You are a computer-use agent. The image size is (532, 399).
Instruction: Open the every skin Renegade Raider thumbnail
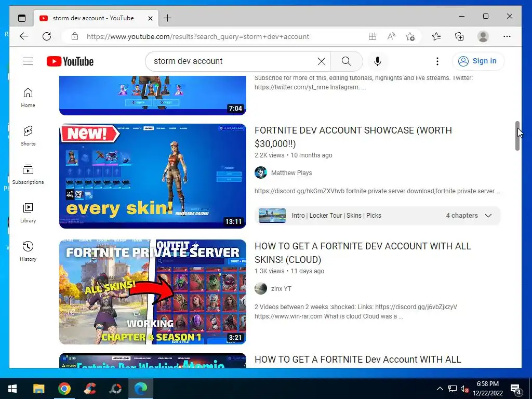(153, 176)
